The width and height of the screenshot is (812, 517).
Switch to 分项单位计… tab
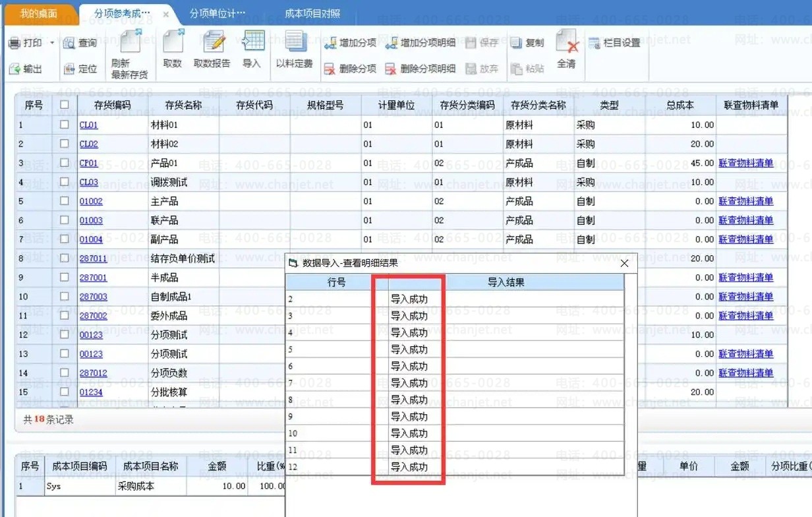[x=217, y=13]
